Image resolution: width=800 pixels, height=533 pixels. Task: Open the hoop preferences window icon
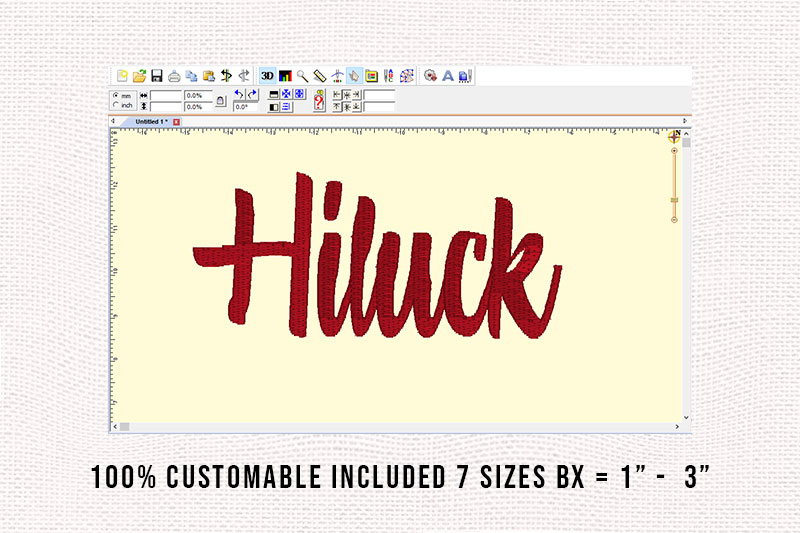[x=371, y=76]
